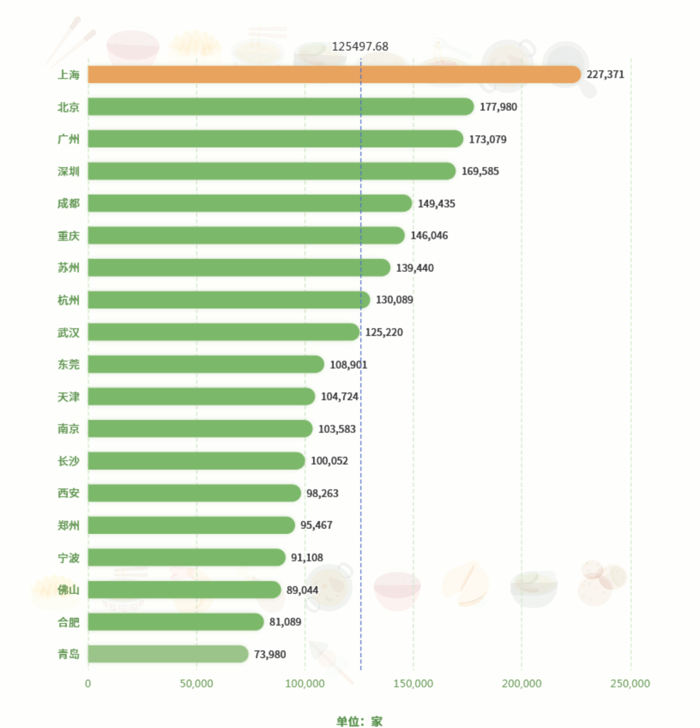
Task: Select the 东莞 bar
Action: (206, 364)
